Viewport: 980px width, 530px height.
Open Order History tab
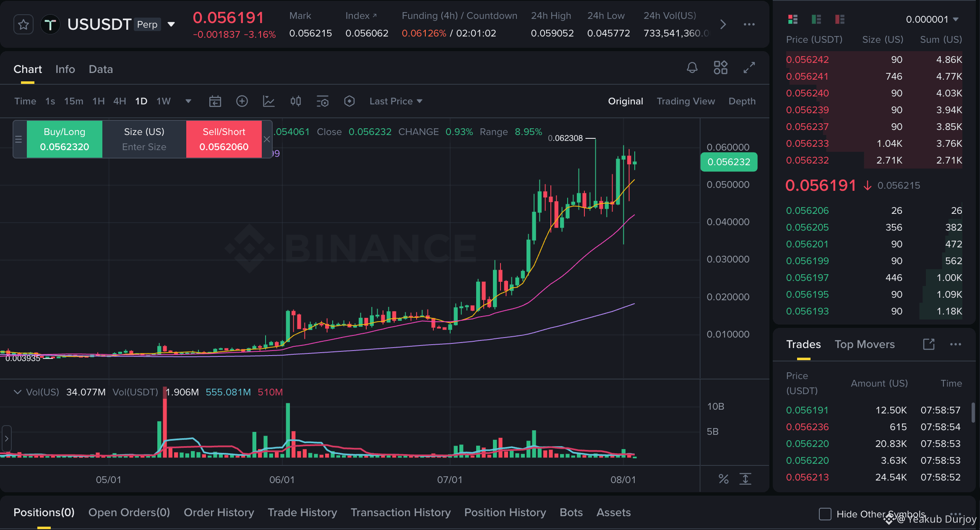(219, 512)
